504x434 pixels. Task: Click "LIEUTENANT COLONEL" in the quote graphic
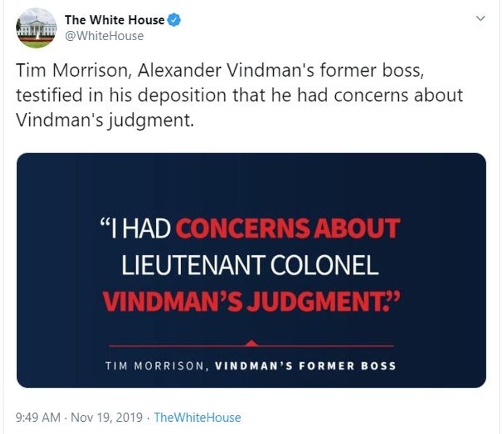pyautogui.click(x=250, y=266)
